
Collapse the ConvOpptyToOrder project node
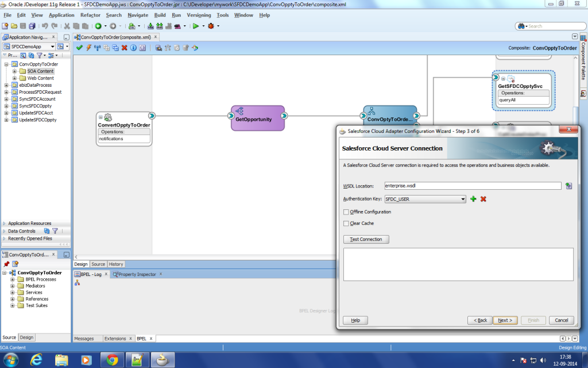(x=6, y=64)
